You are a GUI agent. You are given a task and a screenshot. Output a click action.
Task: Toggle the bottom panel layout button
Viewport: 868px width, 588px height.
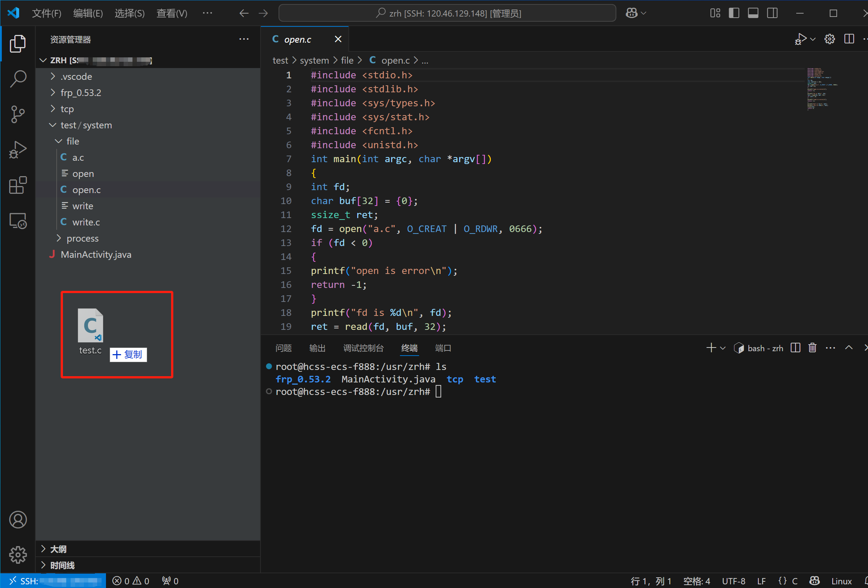752,14
